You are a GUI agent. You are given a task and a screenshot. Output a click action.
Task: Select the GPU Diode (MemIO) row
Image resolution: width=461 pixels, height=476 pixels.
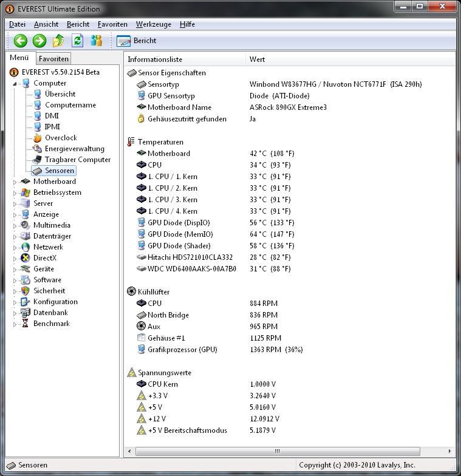(x=290, y=234)
